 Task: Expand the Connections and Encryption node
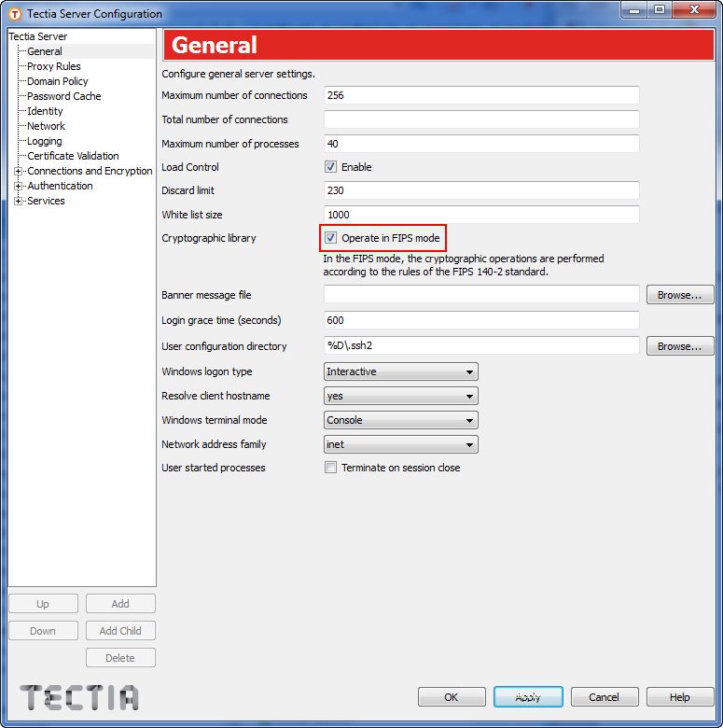pyautogui.click(x=18, y=171)
